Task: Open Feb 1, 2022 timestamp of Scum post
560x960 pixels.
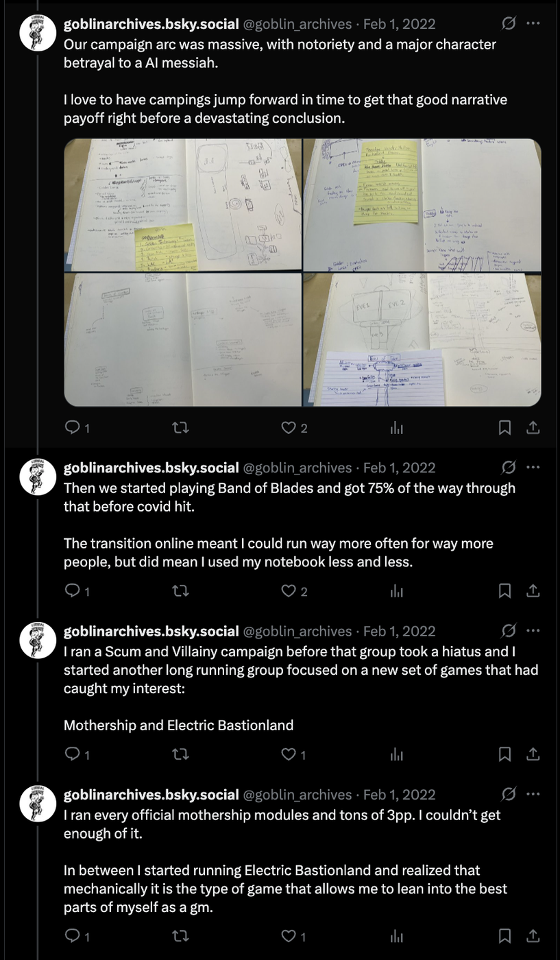Action: click(x=399, y=632)
